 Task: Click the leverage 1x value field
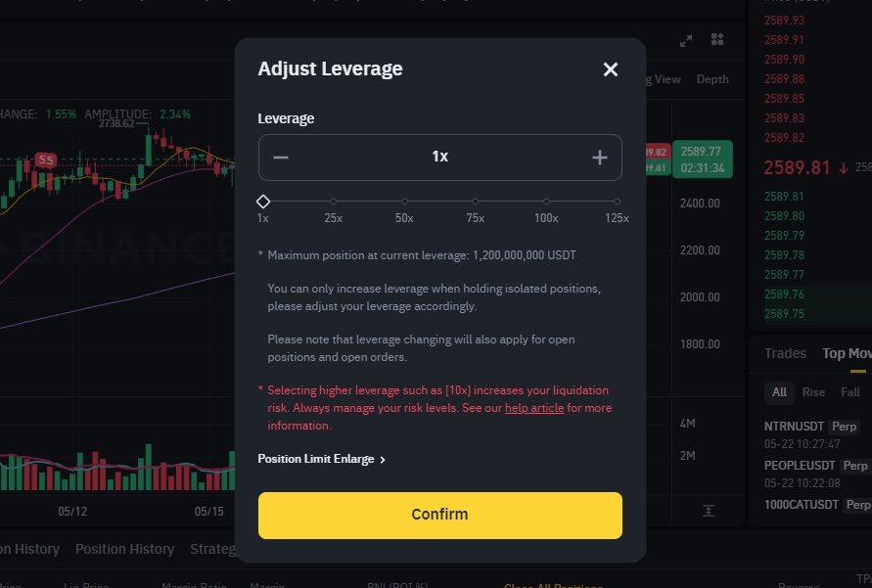[439, 157]
